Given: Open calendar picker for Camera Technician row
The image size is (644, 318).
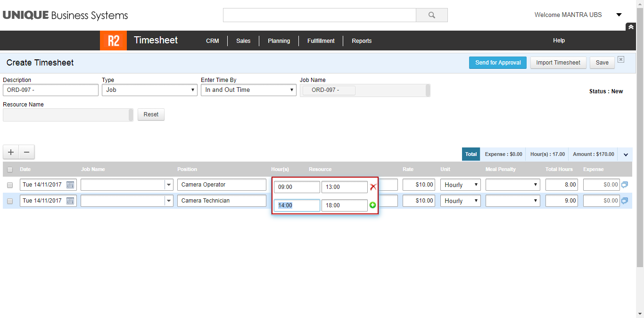Looking at the screenshot, I should [70, 201].
